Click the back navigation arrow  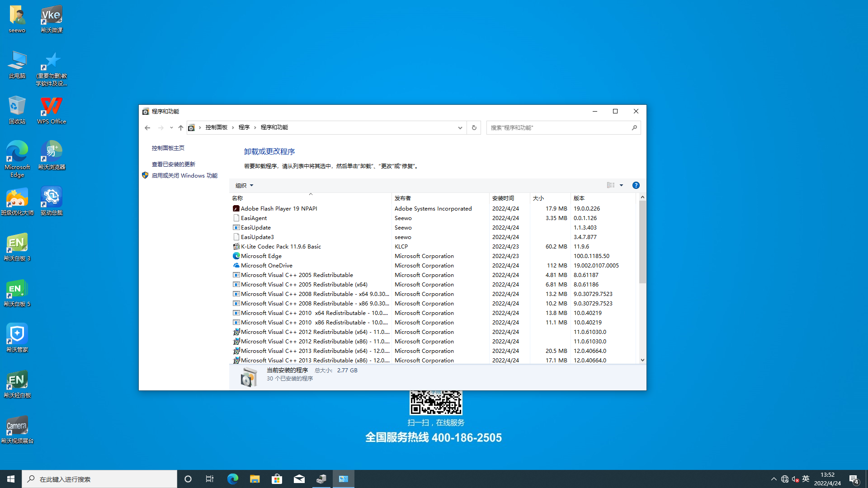coord(147,128)
